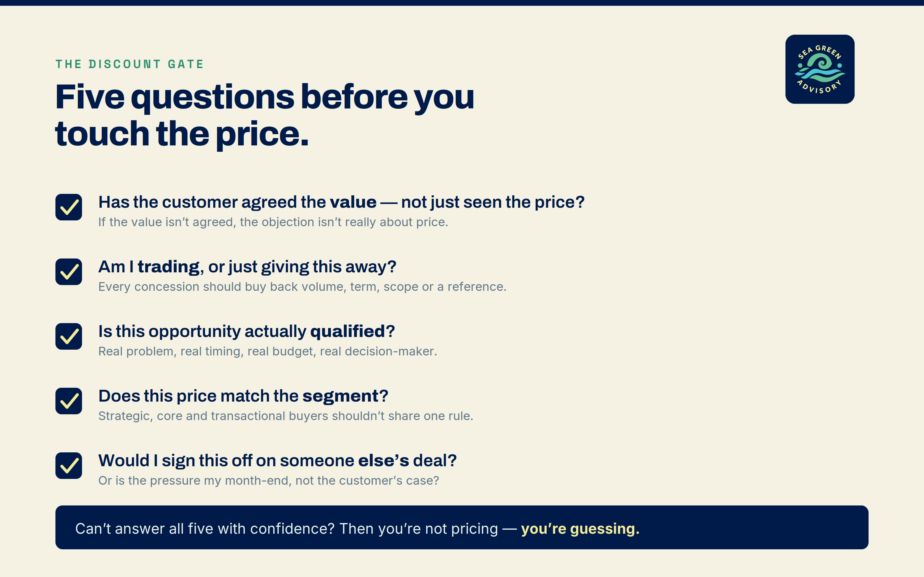This screenshot has width=924, height=577.
Task: Toggle the trading or giving away checkbox
Action: [69, 272]
